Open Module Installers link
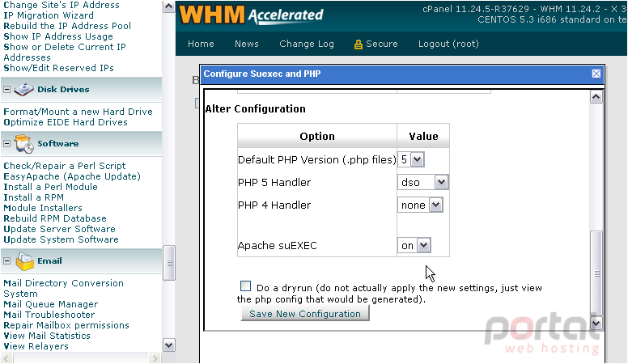 (x=43, y=208)
